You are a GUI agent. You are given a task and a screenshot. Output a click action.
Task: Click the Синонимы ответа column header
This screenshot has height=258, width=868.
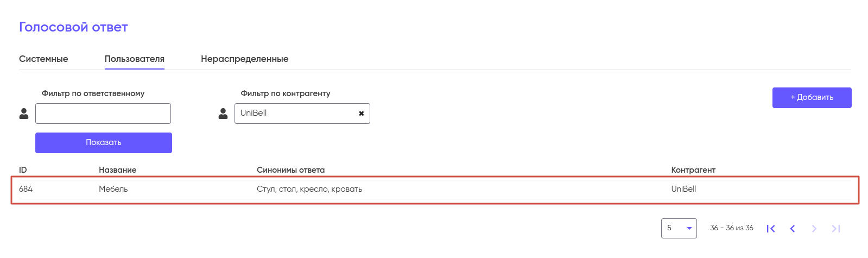pyautogui.click(x=290, y=170)
